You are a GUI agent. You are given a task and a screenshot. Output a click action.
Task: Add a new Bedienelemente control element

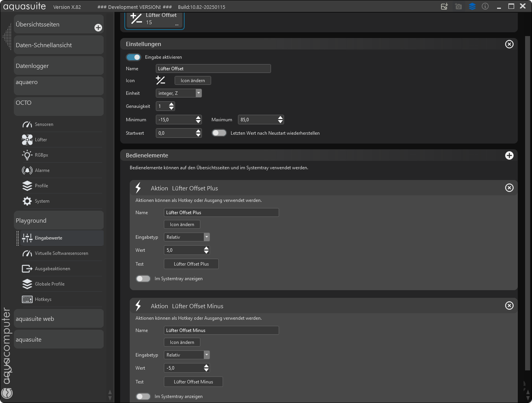pyautogui.click(x=509, y=155)
